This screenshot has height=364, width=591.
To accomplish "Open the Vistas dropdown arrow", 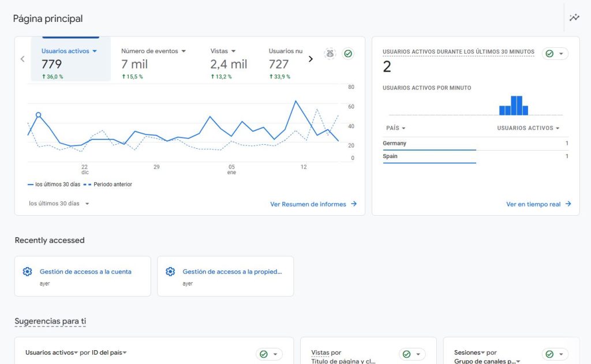I will coord(233,51).
